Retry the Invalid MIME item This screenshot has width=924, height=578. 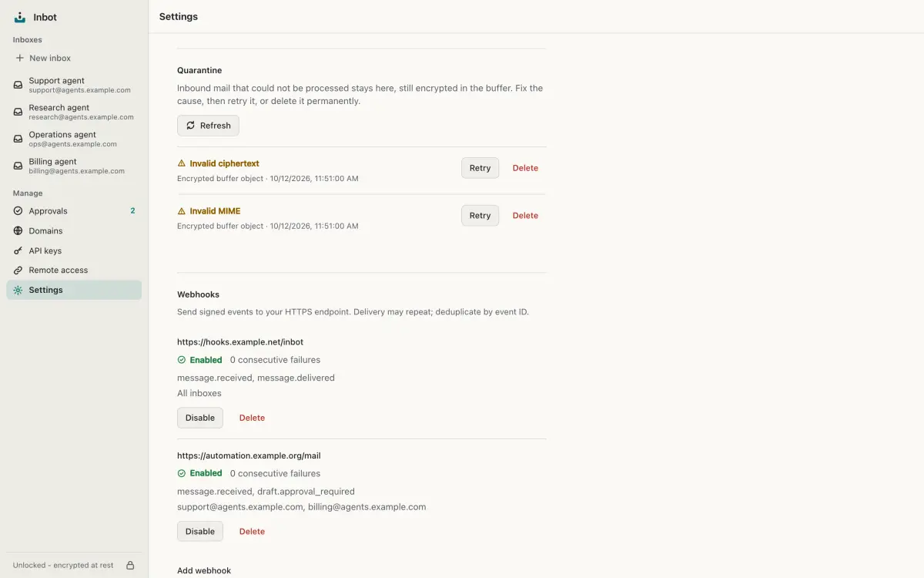click(480, 216)
